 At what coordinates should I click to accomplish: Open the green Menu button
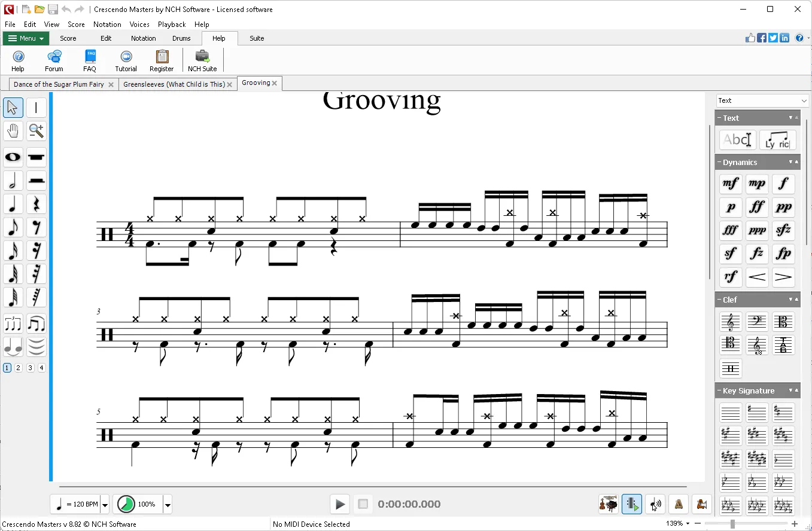click(x=26, y=38)
